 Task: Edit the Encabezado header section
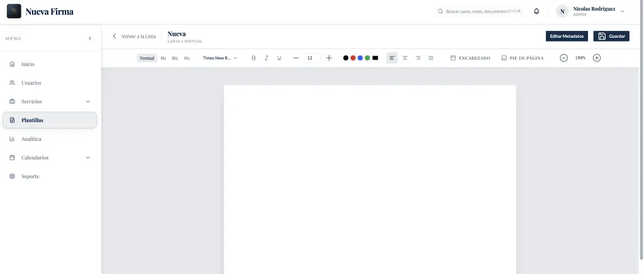[470, 58]
